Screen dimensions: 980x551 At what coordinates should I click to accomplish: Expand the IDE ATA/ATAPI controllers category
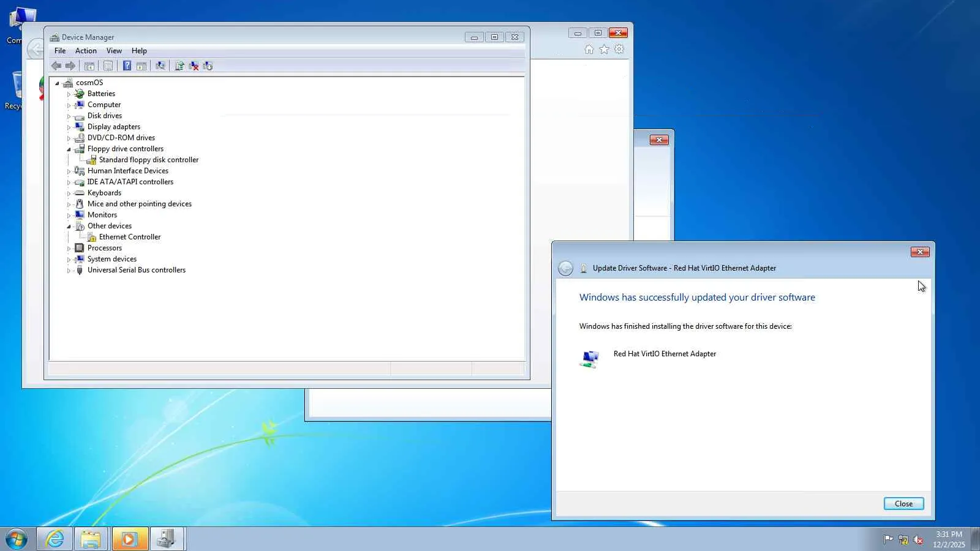(x=69, y=182)
